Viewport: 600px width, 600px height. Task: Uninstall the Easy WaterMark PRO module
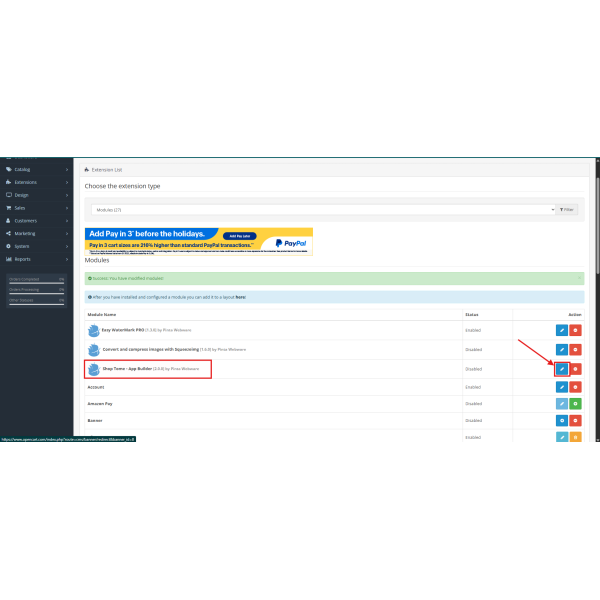point(575,330)
